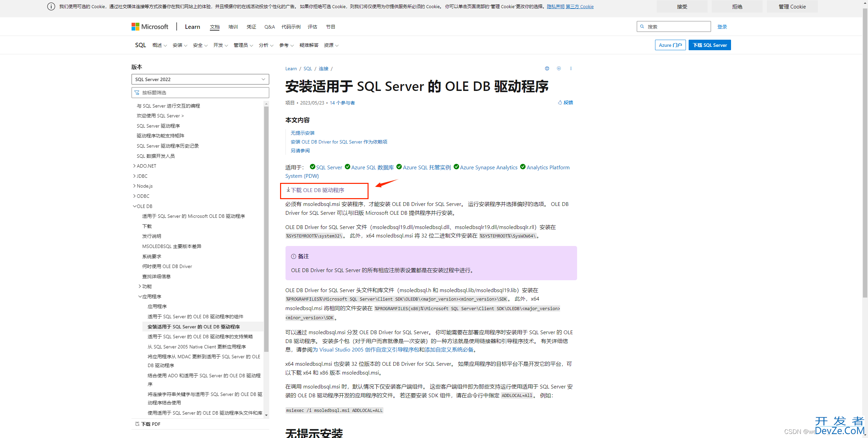Open the Q&A tab
This screenshot has width=868, height=438.
[270, 27]
